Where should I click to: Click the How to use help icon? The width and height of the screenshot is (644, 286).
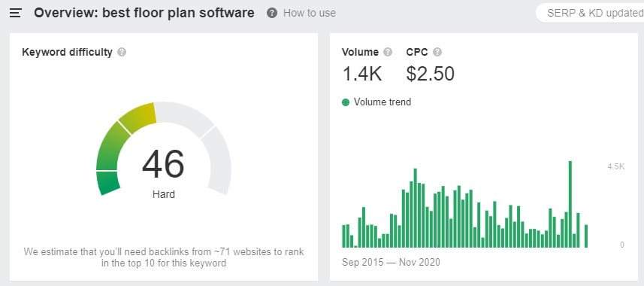pyautogui.click(x=271, y=13)
